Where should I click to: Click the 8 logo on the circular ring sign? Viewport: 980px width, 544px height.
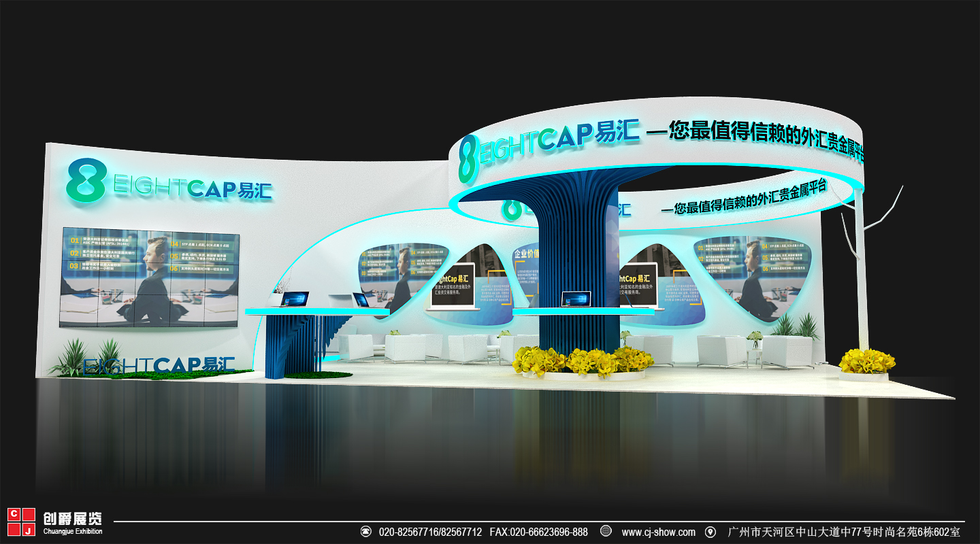470,159
